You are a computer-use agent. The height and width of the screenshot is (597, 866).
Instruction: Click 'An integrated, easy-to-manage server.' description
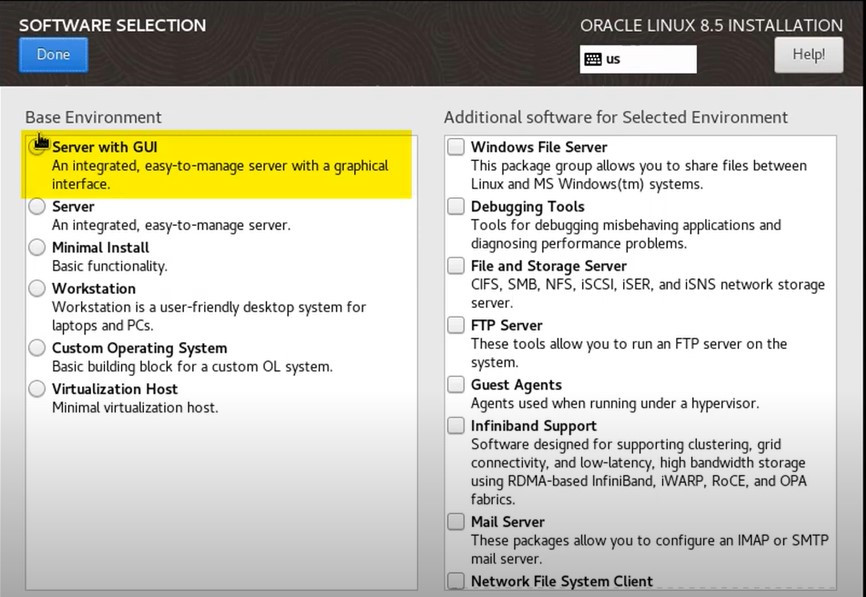pyautogui.click(x=171, y=225)
